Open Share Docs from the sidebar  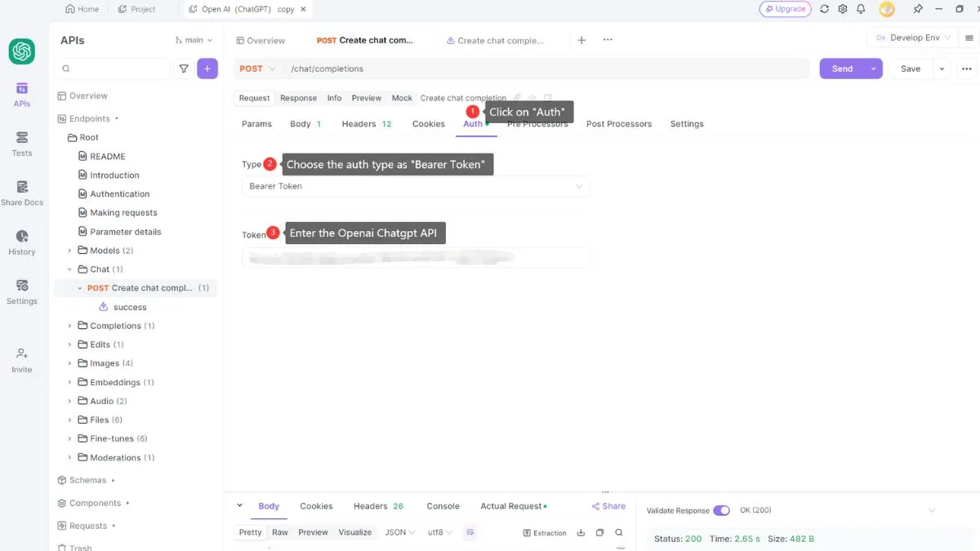coord(22,191)
